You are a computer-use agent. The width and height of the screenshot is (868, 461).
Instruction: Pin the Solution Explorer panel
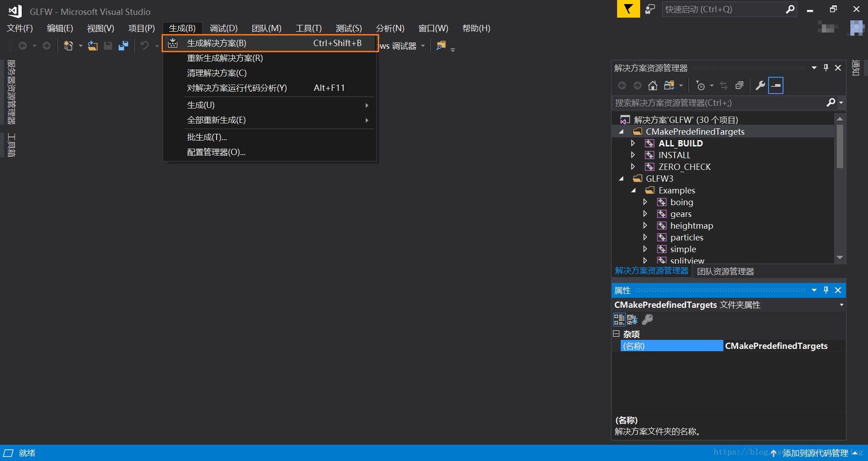(826, 68)
